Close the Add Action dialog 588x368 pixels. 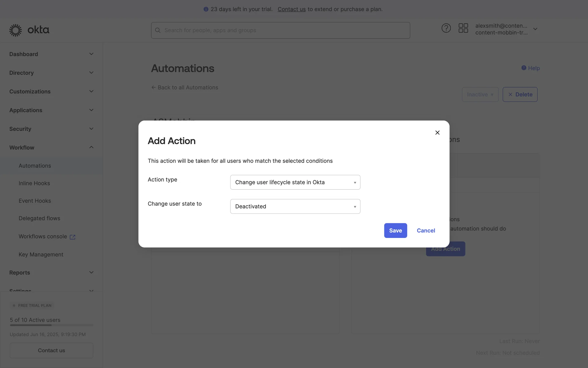(x=437, y=132)
